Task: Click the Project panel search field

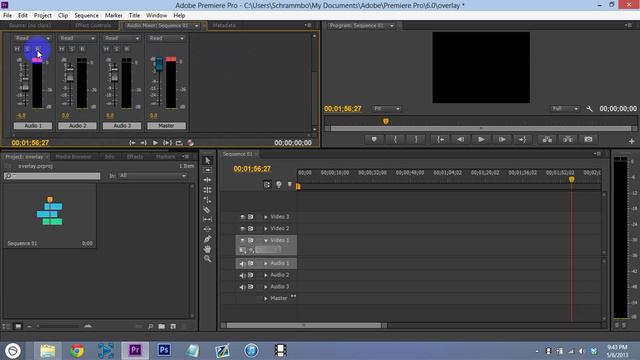Action: pos(52,176)
